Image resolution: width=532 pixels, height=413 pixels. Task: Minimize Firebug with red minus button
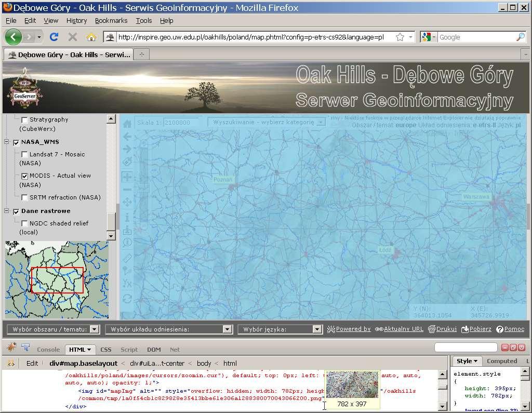tap(505, 348)
